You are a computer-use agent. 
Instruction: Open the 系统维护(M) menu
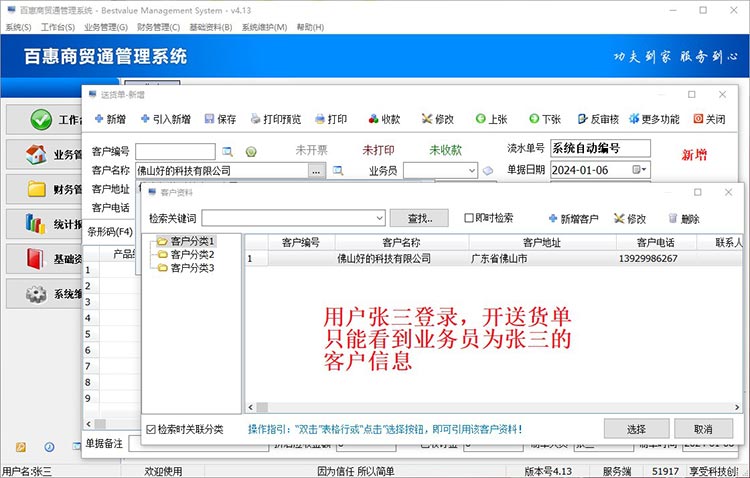265,27
